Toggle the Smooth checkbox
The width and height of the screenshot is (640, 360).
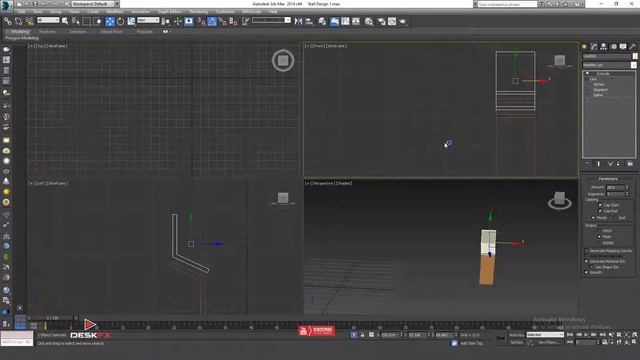587,272
